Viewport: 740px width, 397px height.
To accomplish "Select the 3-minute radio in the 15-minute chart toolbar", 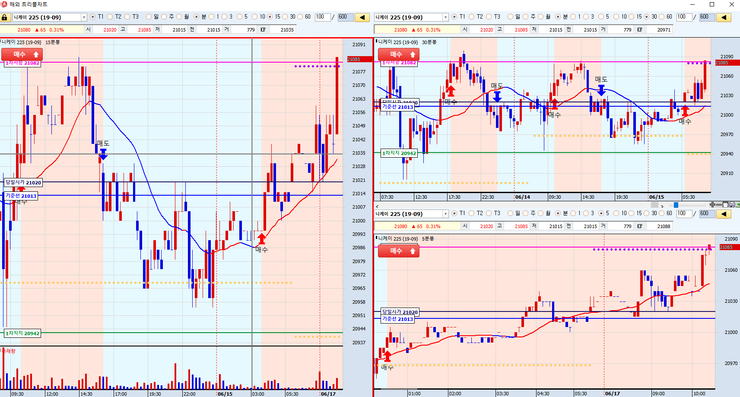I will coord(225,17).
